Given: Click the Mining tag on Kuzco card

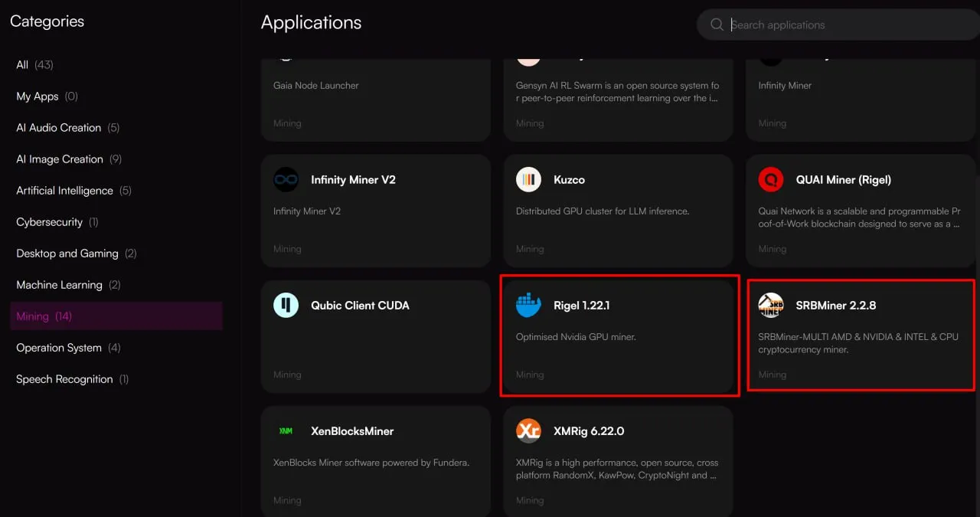Looking at the screenshot, I should point(530,249).
